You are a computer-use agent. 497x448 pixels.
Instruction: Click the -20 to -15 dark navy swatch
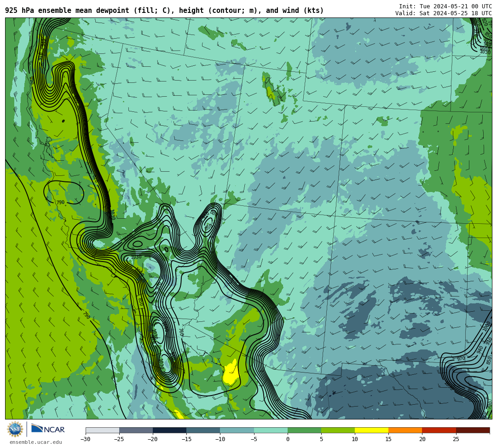(x=169, y=430)
